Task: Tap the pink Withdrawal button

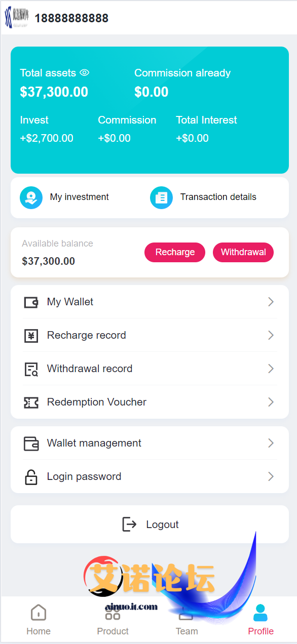Action: (243, 253)
